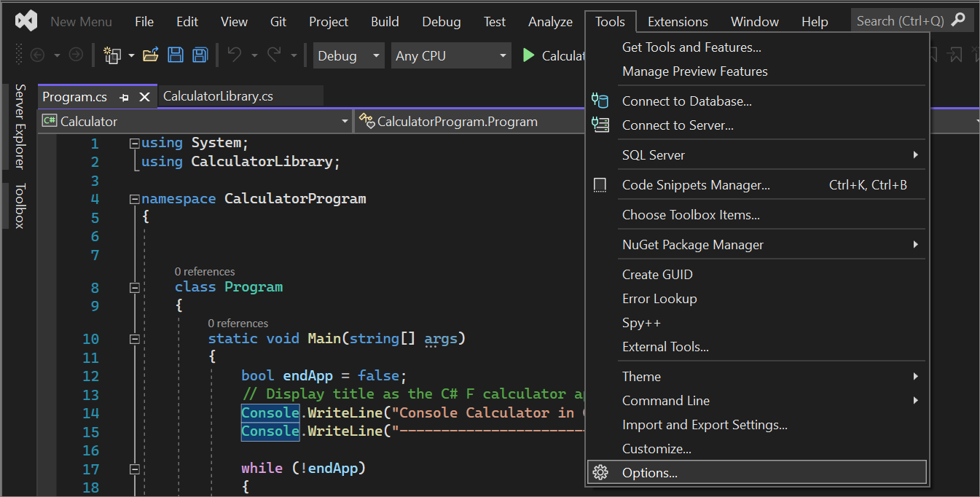
Task: Open the Edit menu
Action: coord(187,22)
